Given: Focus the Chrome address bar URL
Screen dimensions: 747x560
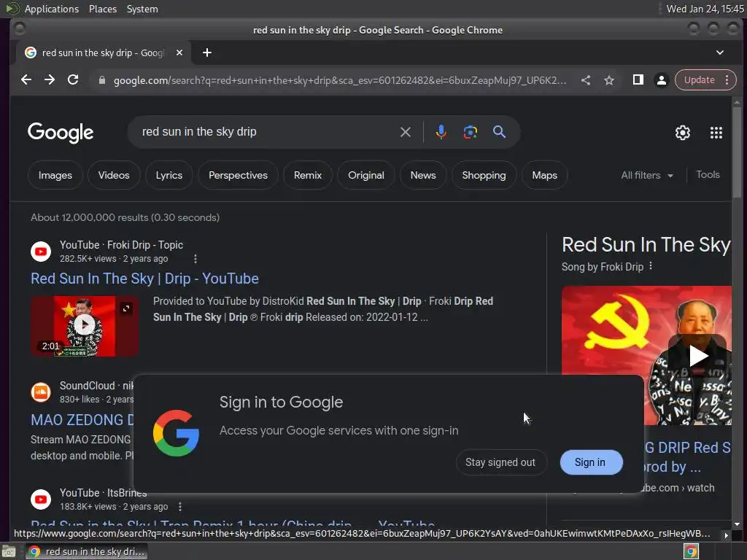Looking at the screenshot, I should [340, 80].
